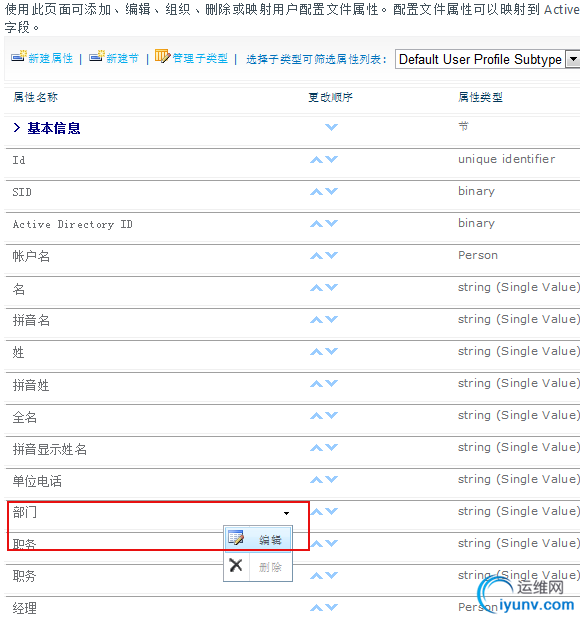Select the 经理 property name
This screenshot has height=621, width=580.
[25, 608]
